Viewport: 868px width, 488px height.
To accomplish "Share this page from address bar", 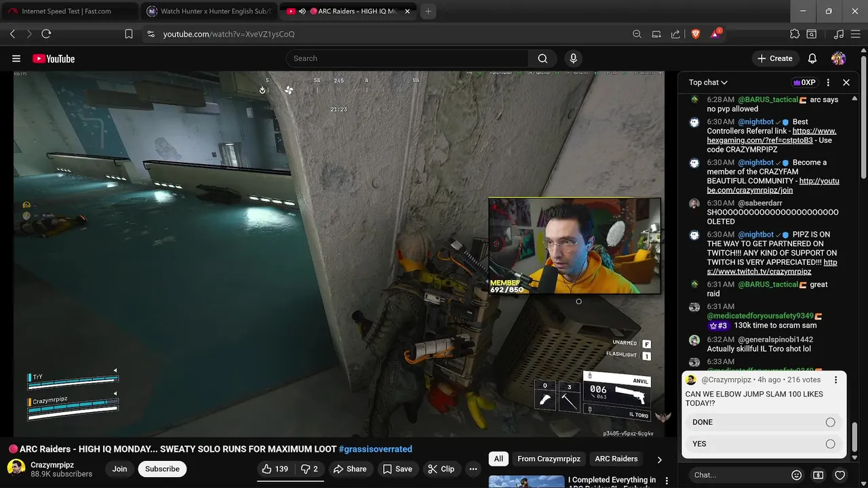I will (675, 34).
